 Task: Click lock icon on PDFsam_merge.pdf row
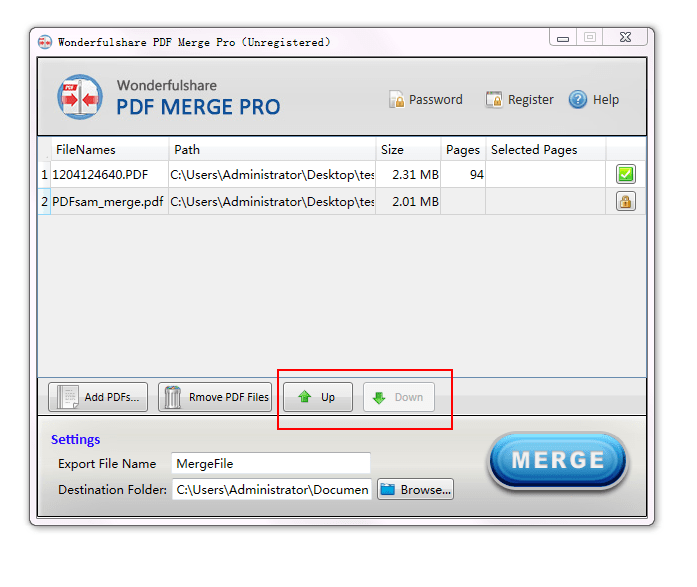[625, 201]
